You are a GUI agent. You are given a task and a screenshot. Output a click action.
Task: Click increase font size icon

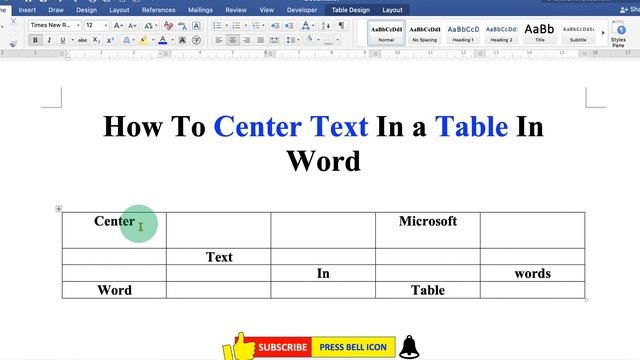[x=118, y=25]
